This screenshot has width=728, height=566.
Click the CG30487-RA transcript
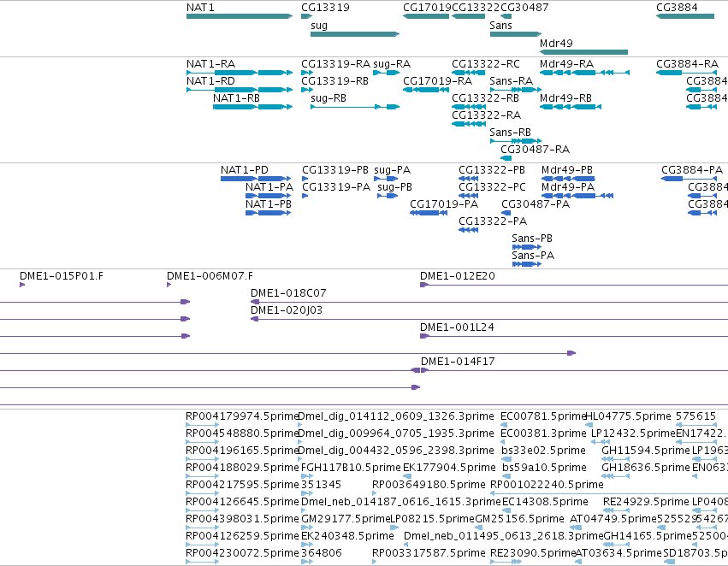506,157
